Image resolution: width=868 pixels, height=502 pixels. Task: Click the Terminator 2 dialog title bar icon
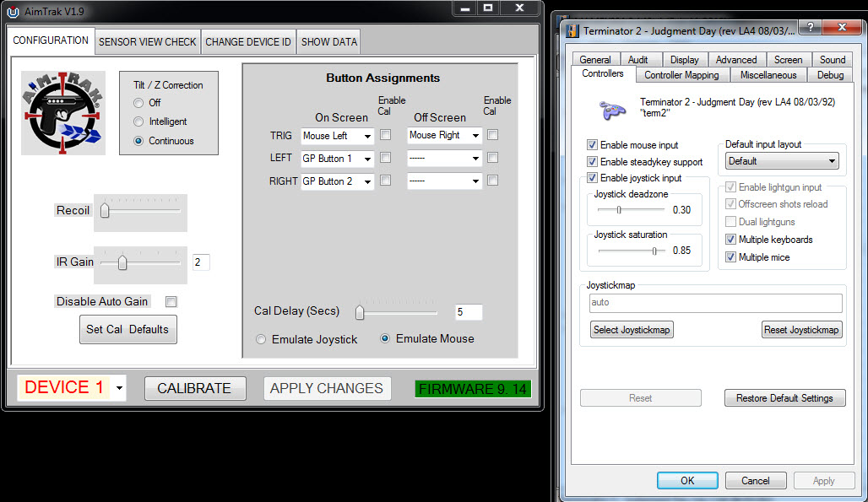[x=572, y=31]
